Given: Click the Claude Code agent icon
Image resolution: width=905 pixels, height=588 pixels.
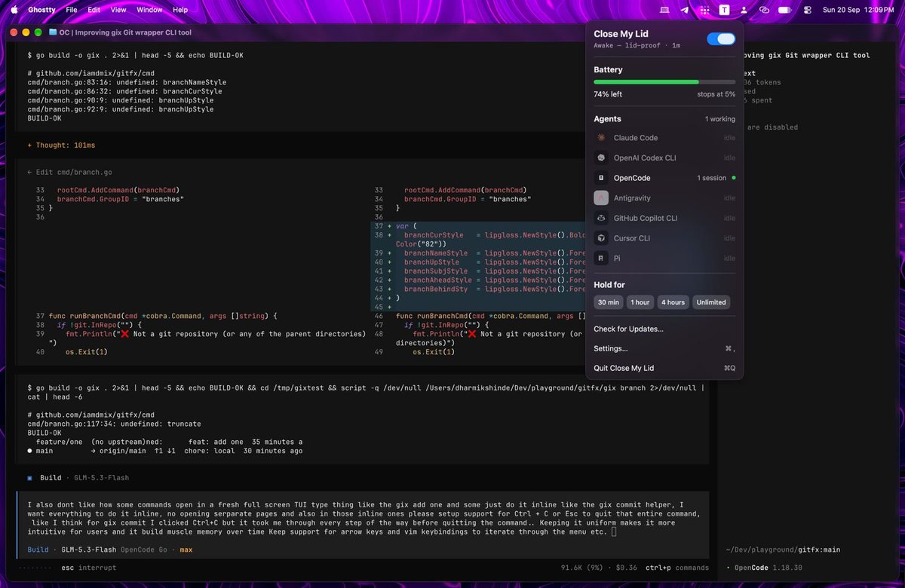Looking at the screenshot, I should coord(601,138).
